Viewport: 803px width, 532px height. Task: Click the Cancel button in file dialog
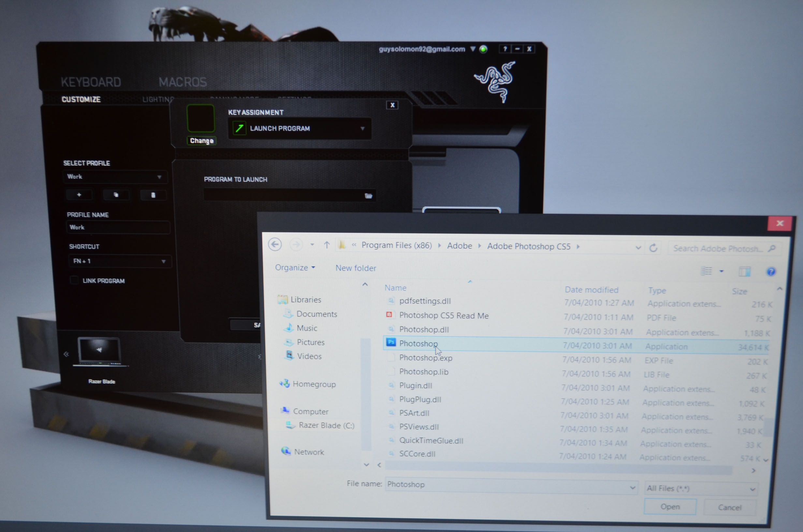pos(729,507)
